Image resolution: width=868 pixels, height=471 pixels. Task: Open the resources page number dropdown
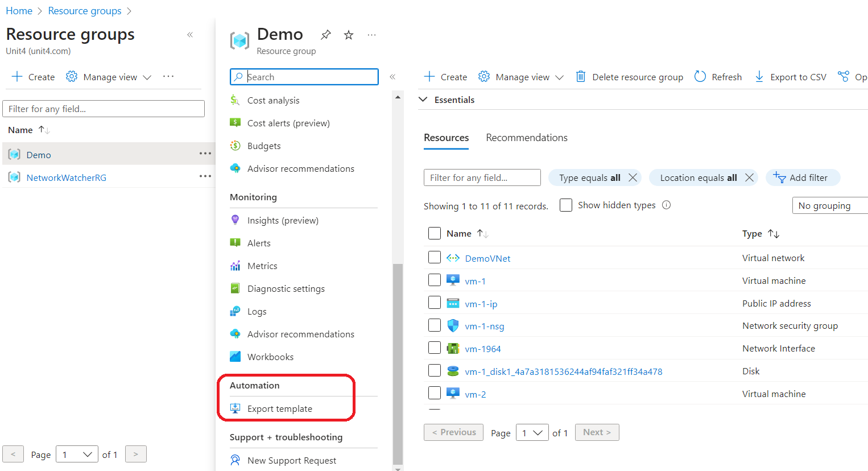pos(532,433)
